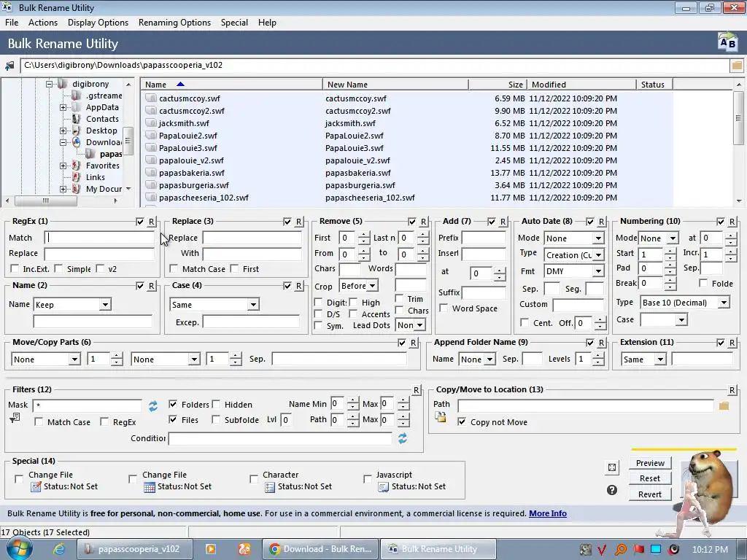Reset Filters (12) section with R button

416,390
